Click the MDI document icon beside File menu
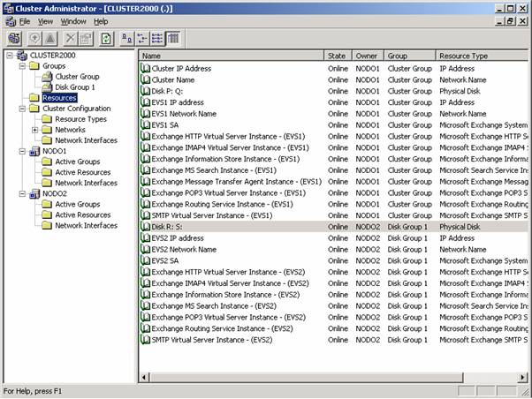Screen dimensions: 532x399 click(11, 22)
